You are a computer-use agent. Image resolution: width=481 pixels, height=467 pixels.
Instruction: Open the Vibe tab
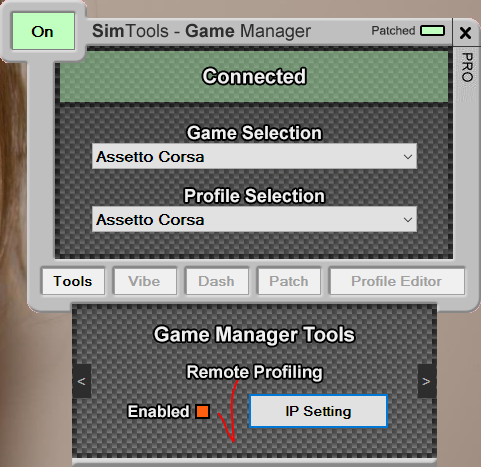coord(145,281)
